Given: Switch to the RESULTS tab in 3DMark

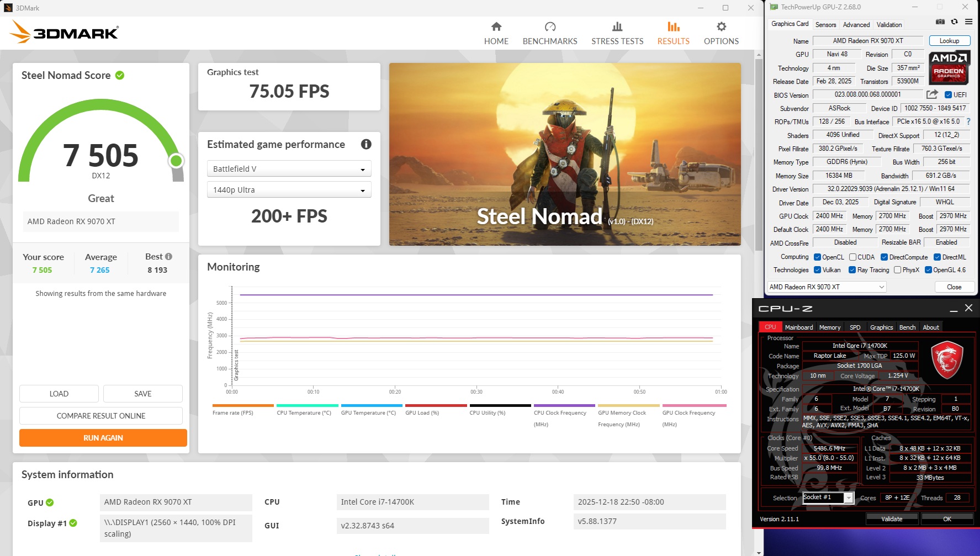Looking at the screenshot, I should [673, 34].
